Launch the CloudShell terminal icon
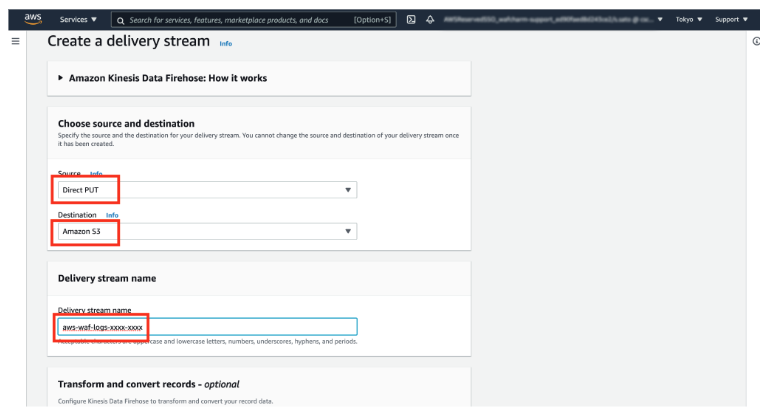This screenshot has width=760, height=415. pos(411,19)
